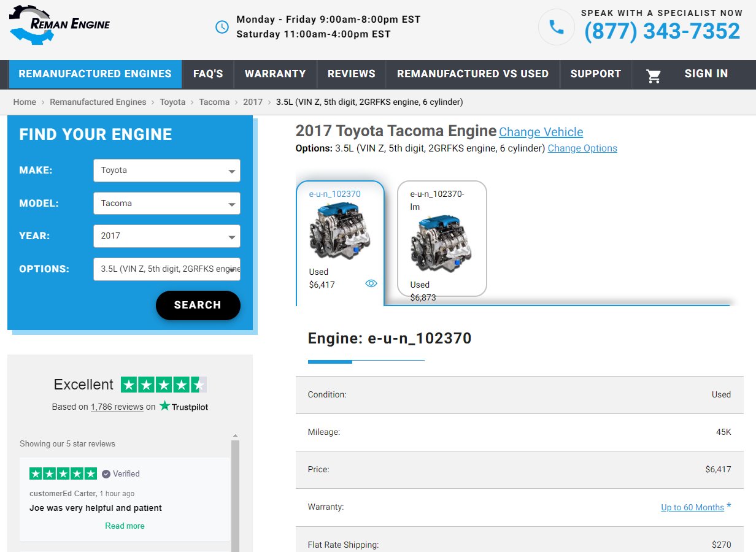The width and height of the screenshot is (756, 552).
Task: Go to Tacoma breadcrumb
Action: [214, 102]
